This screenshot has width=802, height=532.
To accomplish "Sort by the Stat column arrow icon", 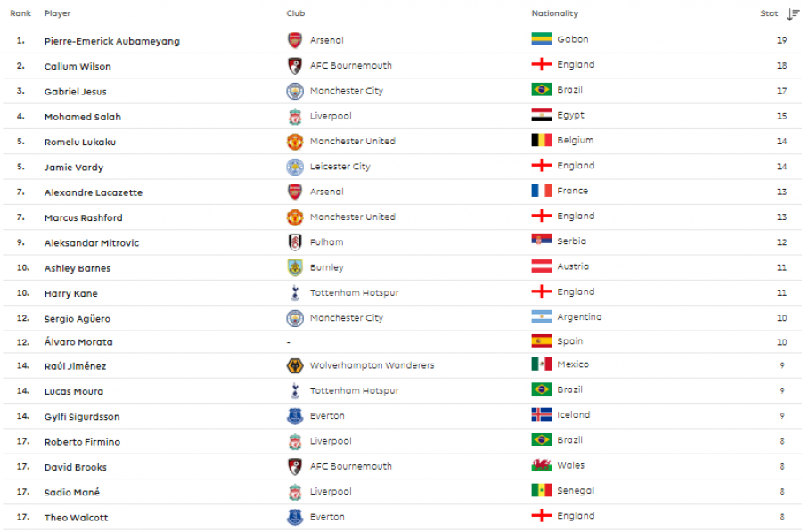I will coord(793,14).
